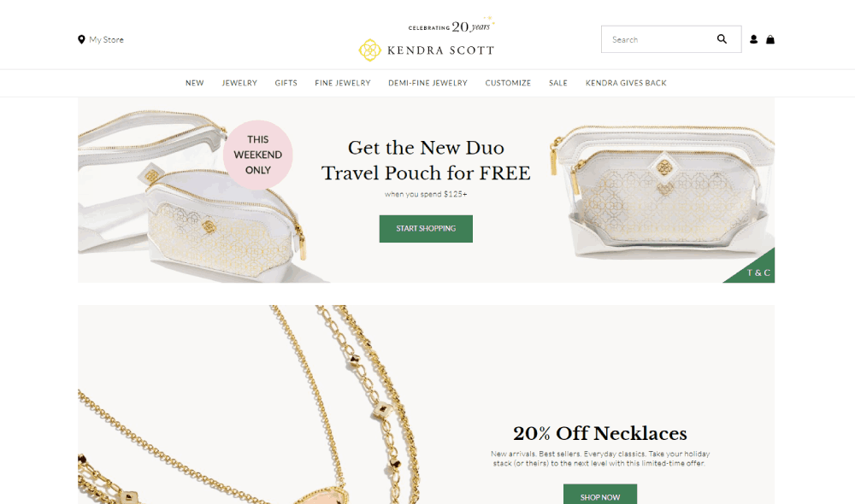Open the JEWELRY menu
The width and height of the screenshot is (855, 504).
(x=239, y=83)
